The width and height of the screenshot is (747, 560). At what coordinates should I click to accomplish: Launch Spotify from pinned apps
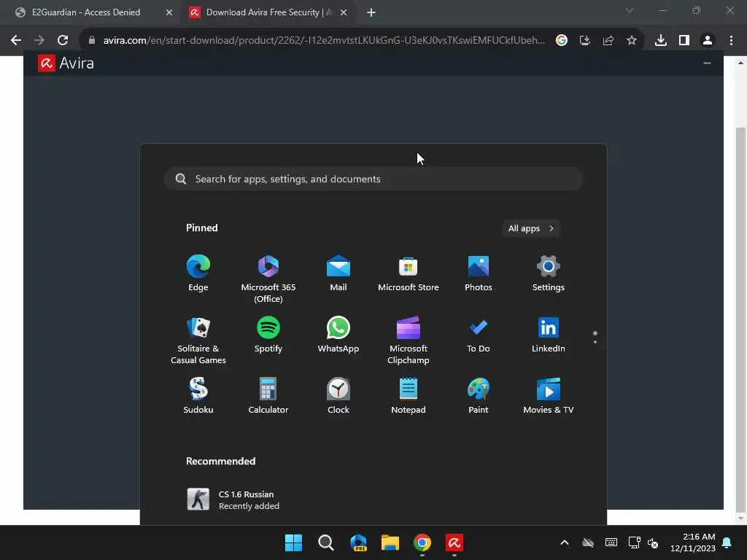(x=268, y=335)
